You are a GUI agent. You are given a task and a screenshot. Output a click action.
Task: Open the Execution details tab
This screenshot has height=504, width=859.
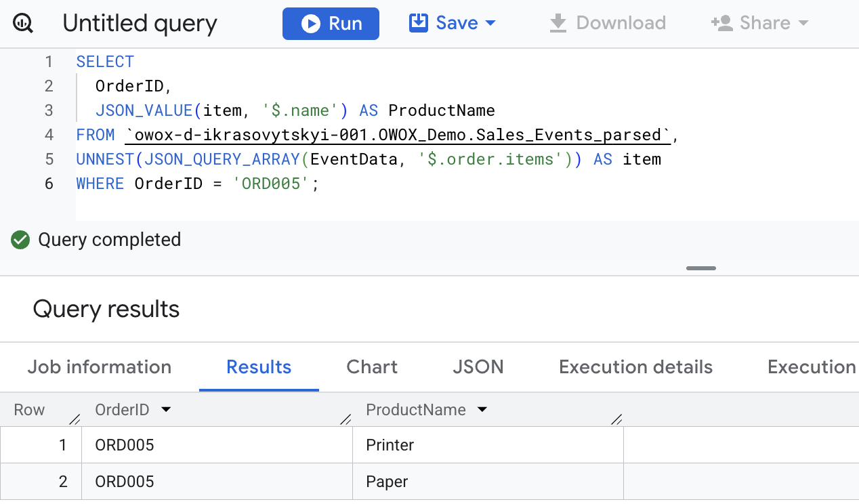pos(635,367)
